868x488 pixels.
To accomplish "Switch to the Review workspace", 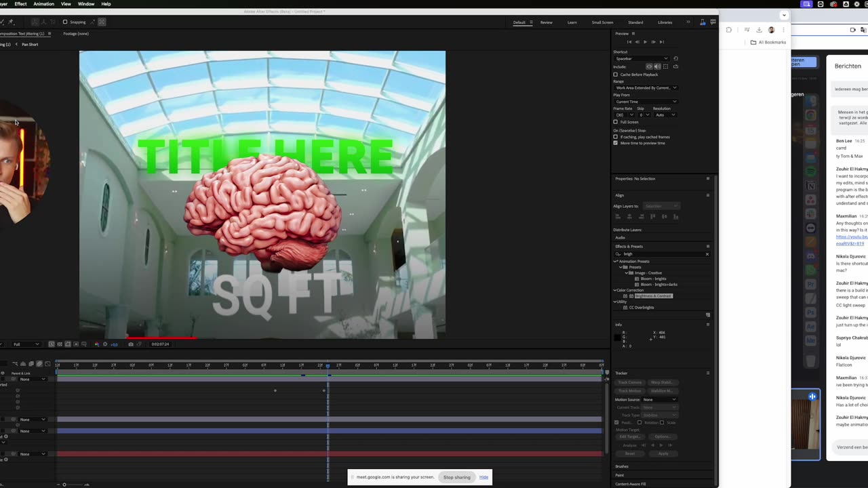I will (x=546, y=22).
